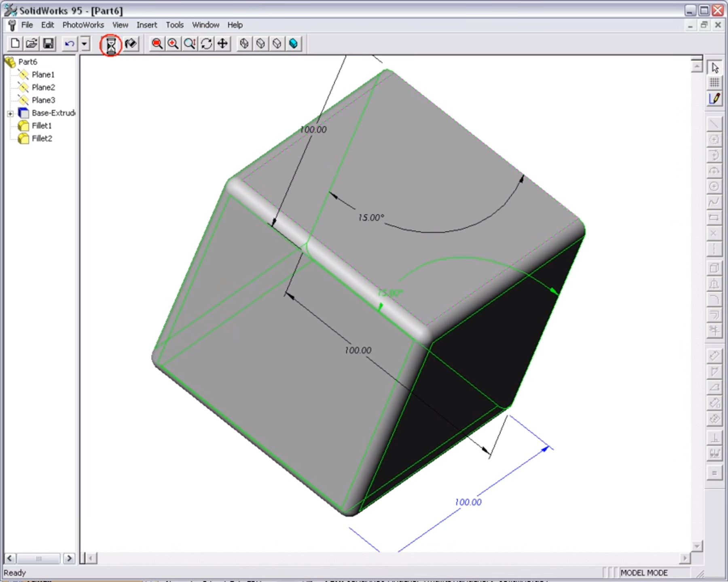Select Fillet2 in the feature tree
This screenshot has width=728, height=582.
click(42, 139)
